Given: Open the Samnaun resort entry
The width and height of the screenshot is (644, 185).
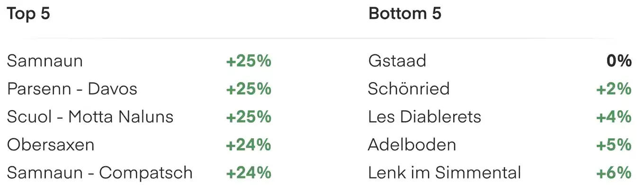Looking at the screenshot, I should [x=45, y=61].
